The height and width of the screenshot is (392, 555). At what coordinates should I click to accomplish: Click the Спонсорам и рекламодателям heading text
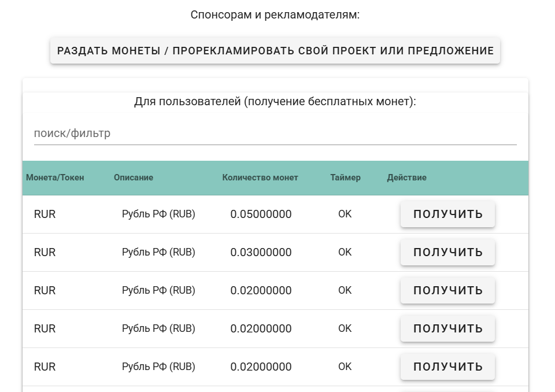(275, 15)
